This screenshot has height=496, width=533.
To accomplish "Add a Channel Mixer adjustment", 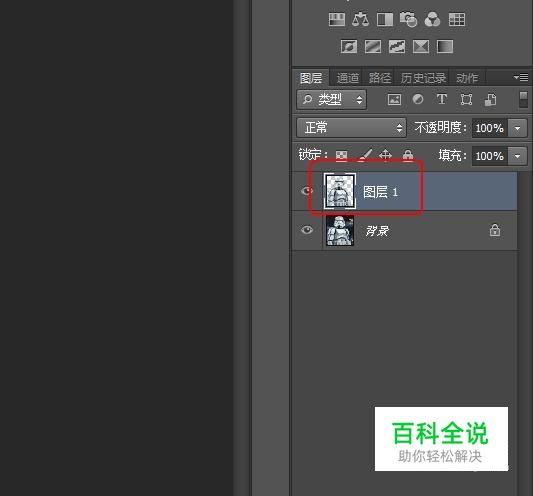I will pyautogui.click(x=432, y=19).
